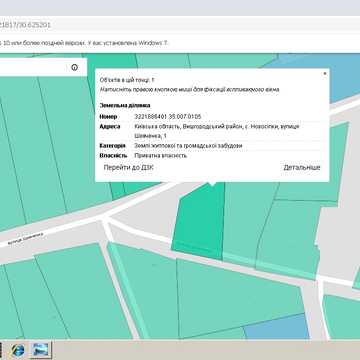The image size is (360, 360).
Task: Click the info icon in the search box
Action: [74, 67]
